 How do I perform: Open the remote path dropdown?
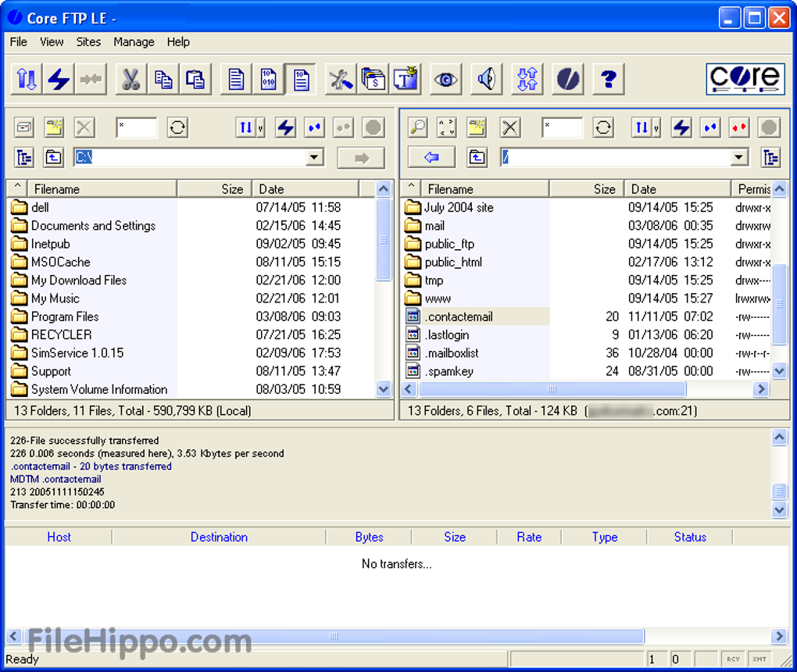pyautogui.click(x=739, y=157)
